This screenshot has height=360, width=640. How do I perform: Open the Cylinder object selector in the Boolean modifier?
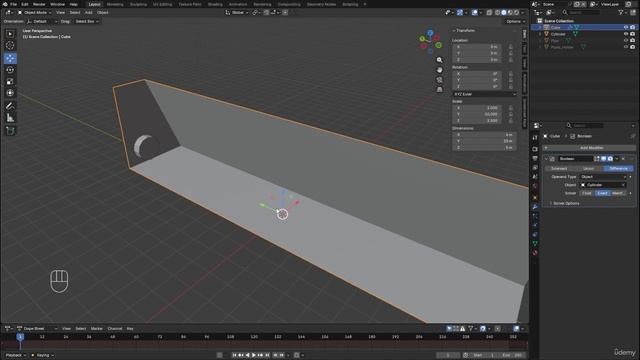point(603,185)
